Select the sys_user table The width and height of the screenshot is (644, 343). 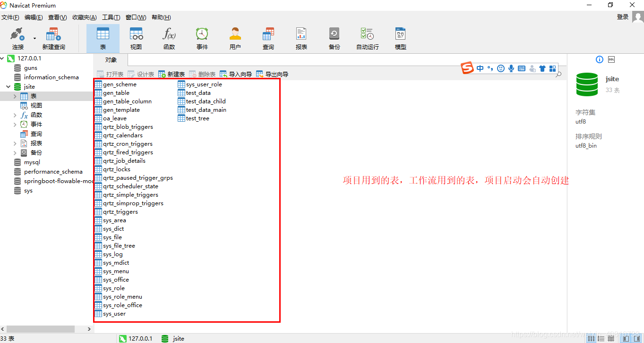tap(111, 314)
